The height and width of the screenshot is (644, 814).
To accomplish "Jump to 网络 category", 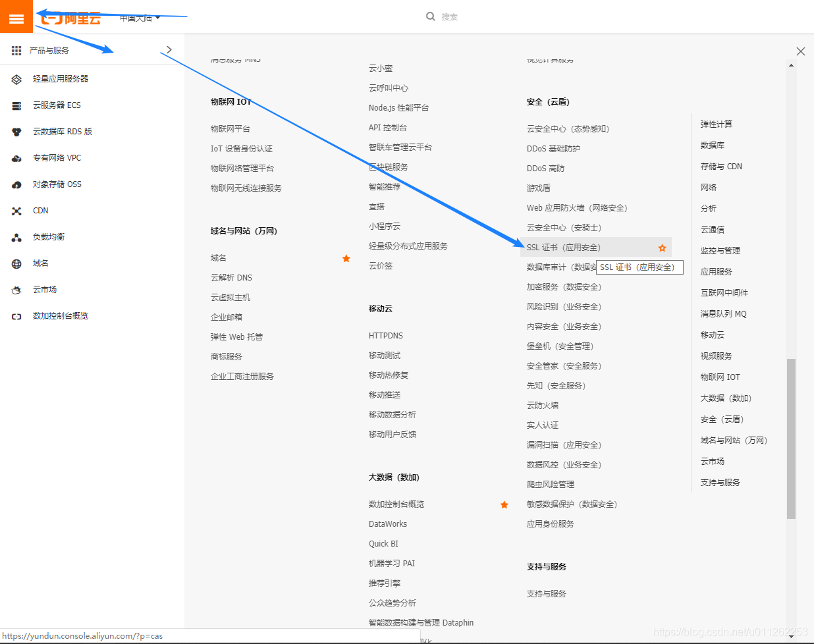I will 709,188.
